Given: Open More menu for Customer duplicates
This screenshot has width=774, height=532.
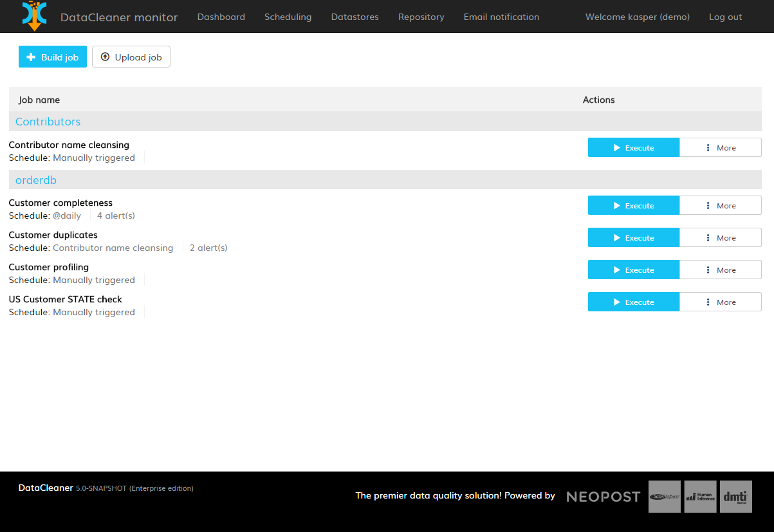Looking at the screenshot, I should tap(721, 237).
